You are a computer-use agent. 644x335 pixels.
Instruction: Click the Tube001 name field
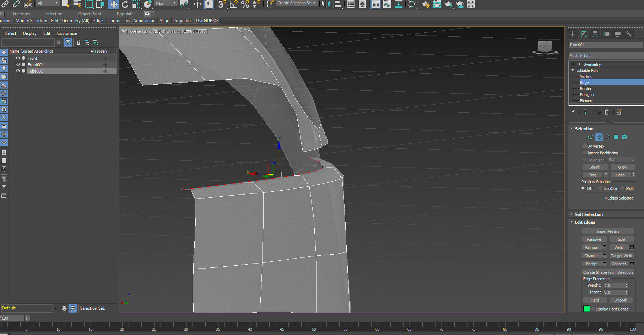606,44
